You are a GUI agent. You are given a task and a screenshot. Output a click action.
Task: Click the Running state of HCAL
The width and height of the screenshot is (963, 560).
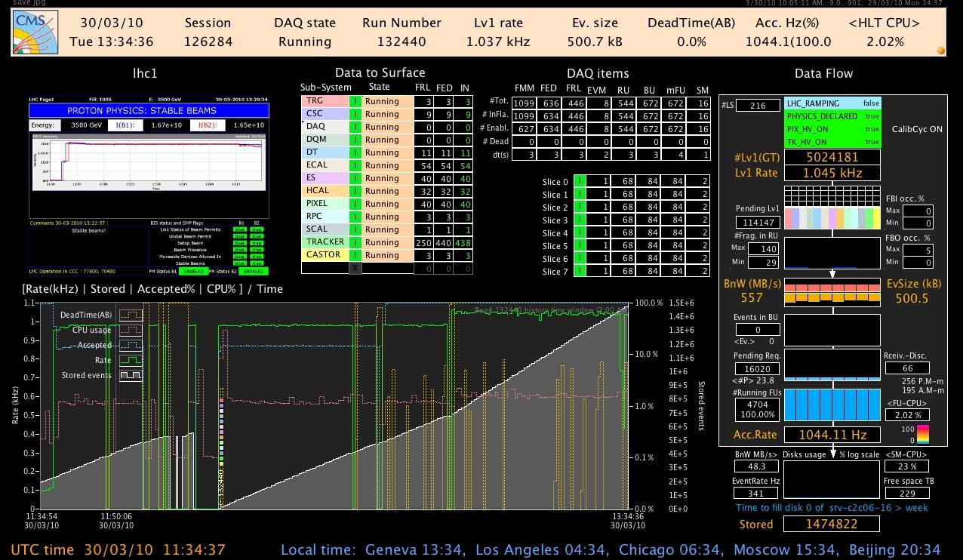[x=382, y=191]
